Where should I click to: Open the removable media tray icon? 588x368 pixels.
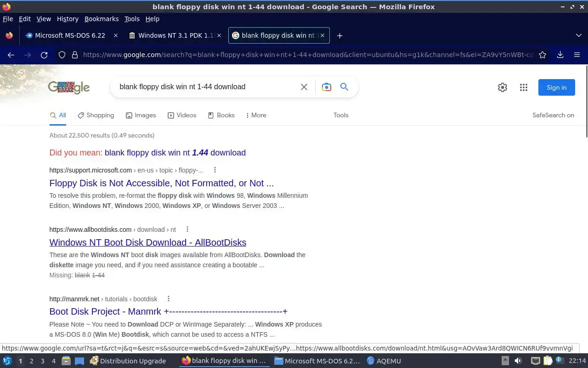(505, 361)
